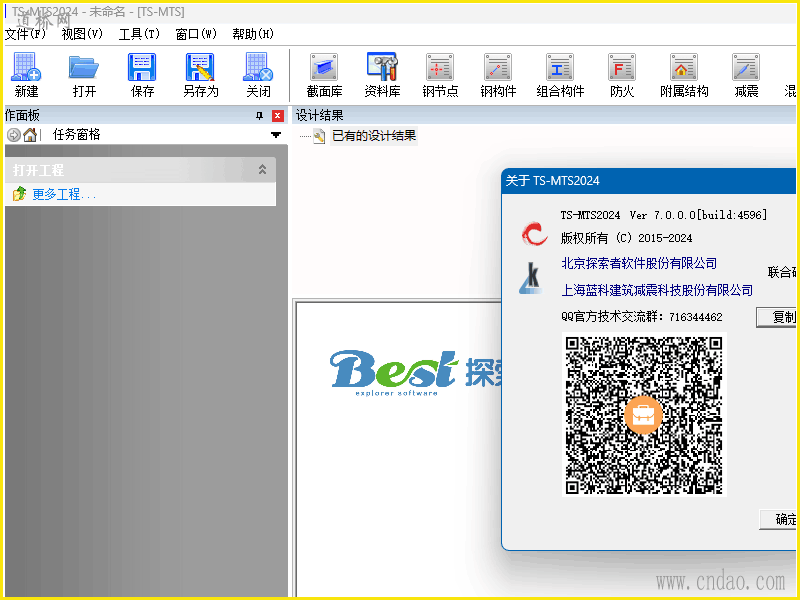This screenshot has height=600, width=800.
Task: Go back with task pane arrow icon
Action: click(x=14, y=135)
